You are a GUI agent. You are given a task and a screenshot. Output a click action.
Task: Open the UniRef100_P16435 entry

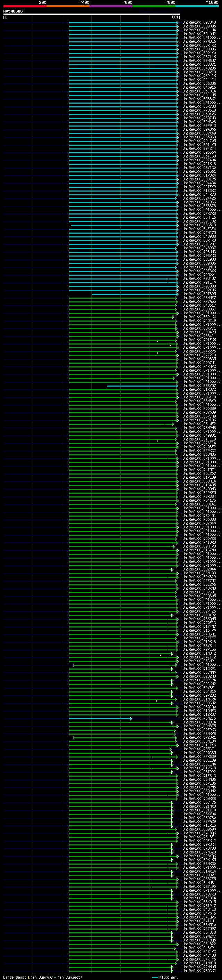[199, 485]
